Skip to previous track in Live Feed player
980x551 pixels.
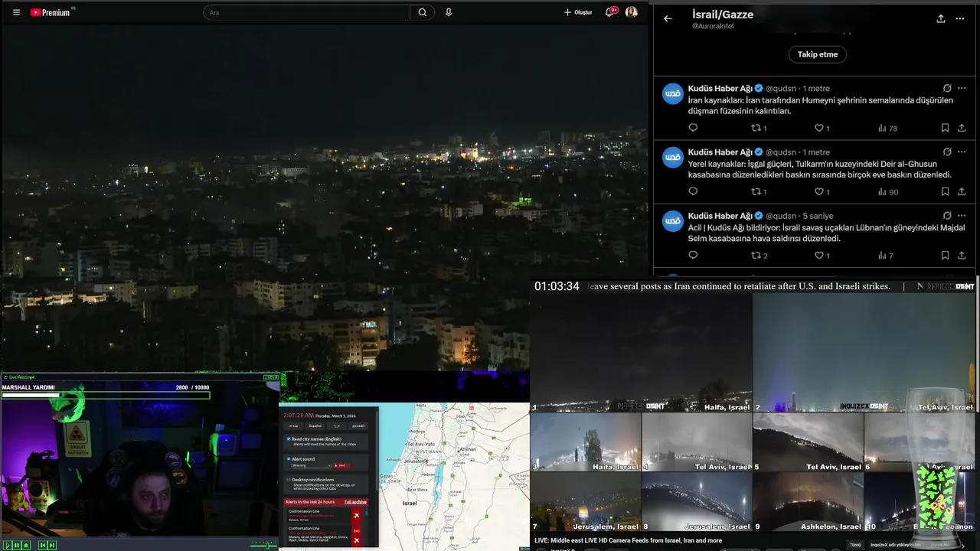tap(43, 545)
